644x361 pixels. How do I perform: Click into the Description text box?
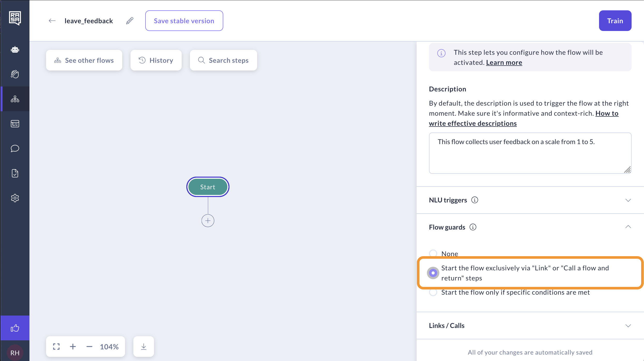click(x=530, y=153)
